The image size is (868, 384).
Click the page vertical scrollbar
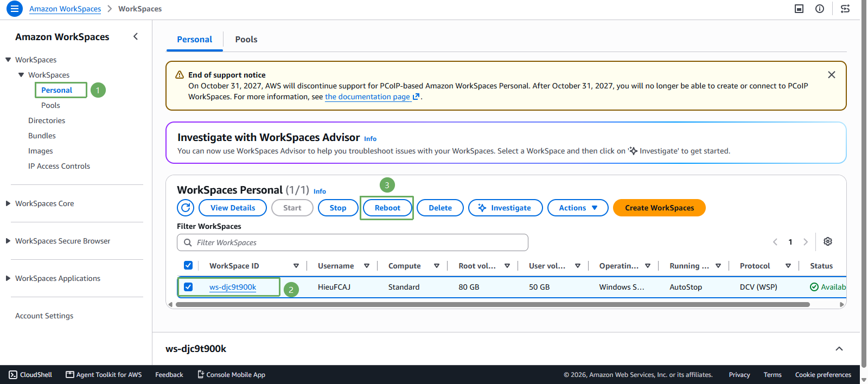coord(864,184)
